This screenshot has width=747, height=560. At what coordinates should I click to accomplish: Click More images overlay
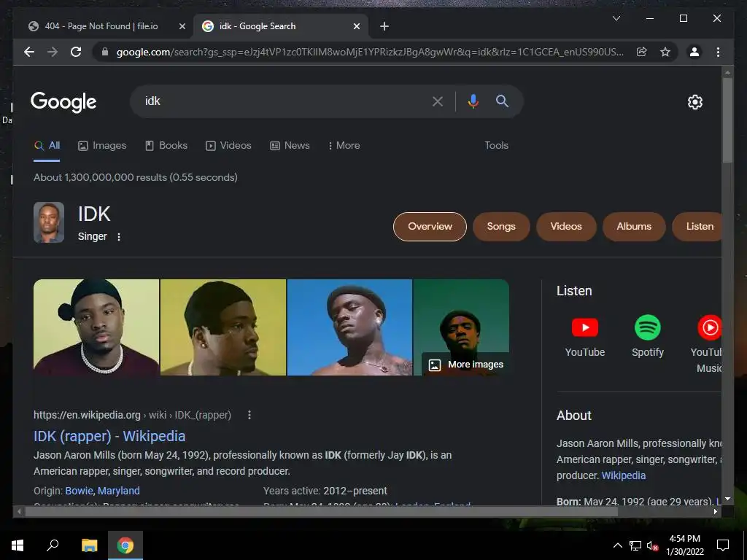466,365
